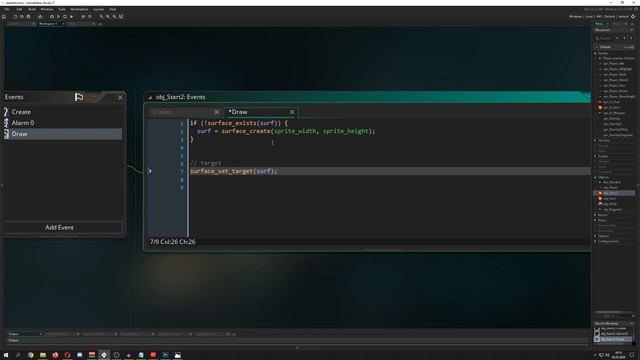Open the Help menu

(x=113, y=9)
